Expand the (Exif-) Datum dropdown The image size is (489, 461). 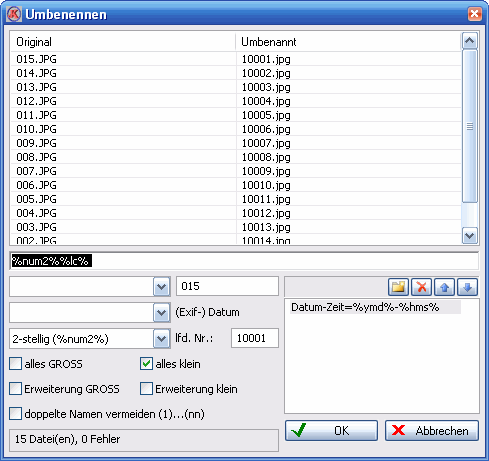[162, 313]
